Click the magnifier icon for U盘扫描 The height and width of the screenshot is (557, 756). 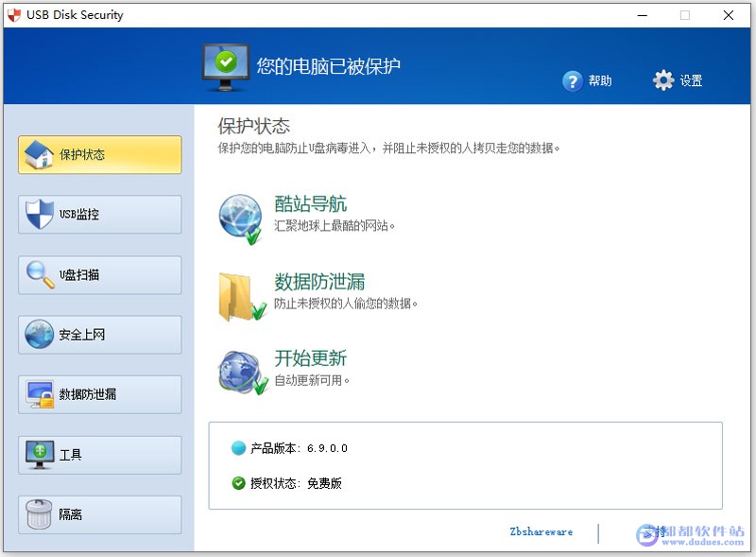tap(40, 274)
